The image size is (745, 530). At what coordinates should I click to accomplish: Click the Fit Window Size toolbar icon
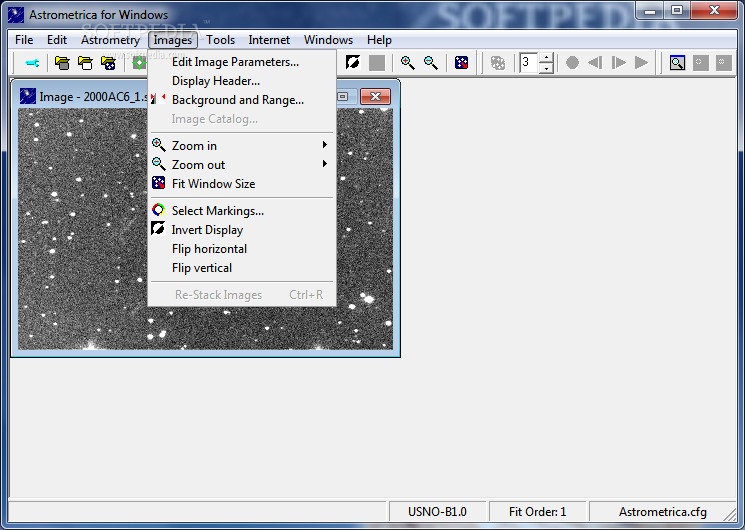coord(461,63)
